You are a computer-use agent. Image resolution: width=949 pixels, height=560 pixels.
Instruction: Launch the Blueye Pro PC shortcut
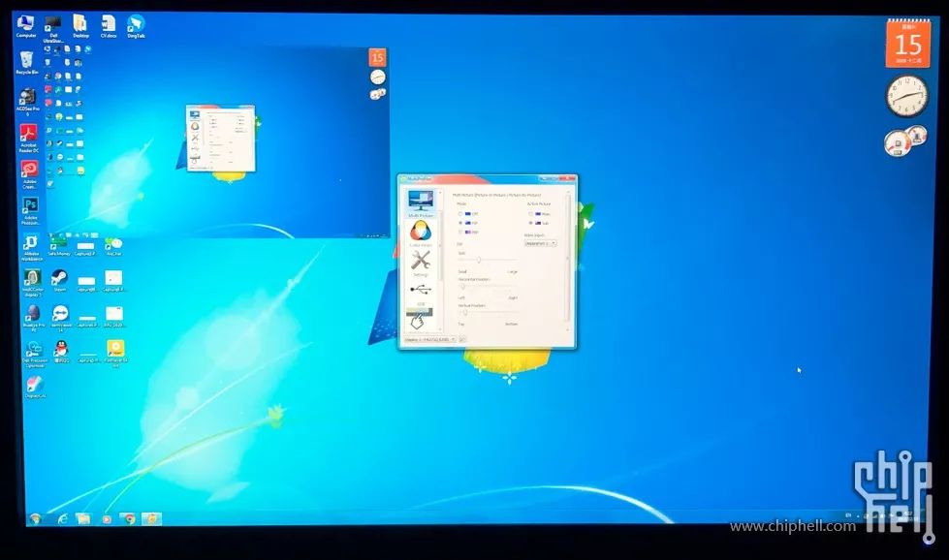pos(33,318)
